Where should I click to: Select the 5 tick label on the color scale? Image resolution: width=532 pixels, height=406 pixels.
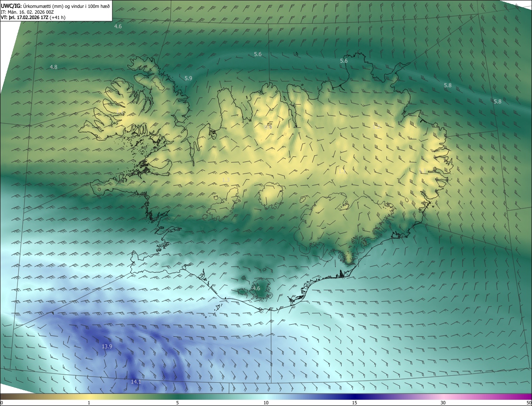click(177, 403)
